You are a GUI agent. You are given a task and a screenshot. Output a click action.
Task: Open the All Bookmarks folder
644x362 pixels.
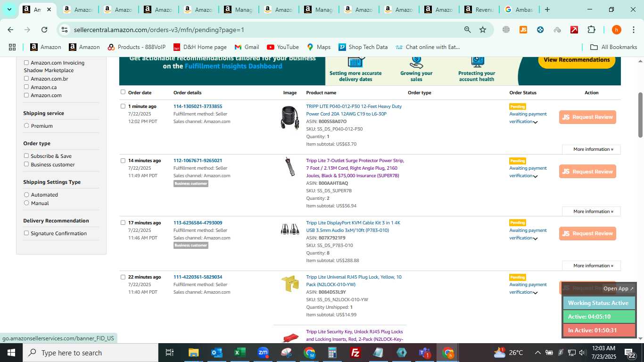tap(614, 47)
